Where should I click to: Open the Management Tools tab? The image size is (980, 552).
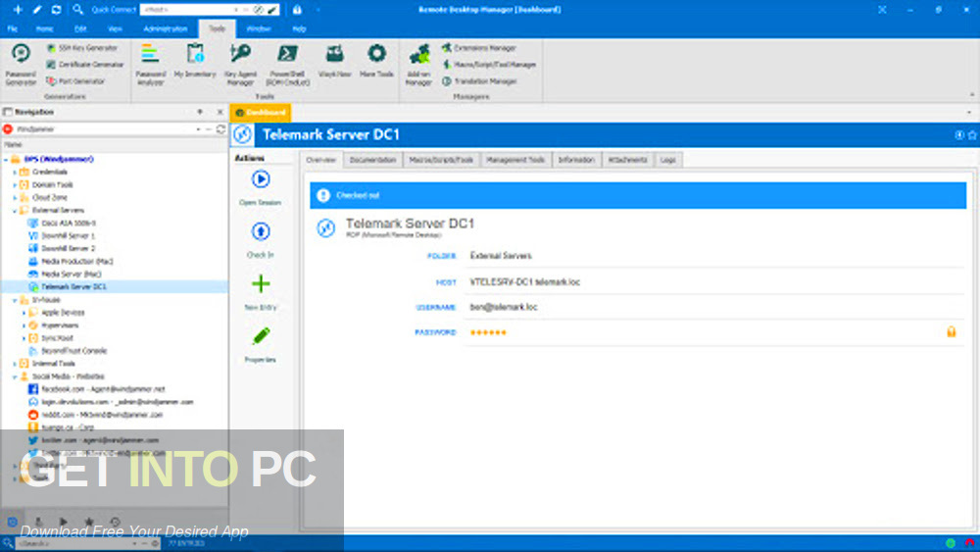tap(515, 160)
